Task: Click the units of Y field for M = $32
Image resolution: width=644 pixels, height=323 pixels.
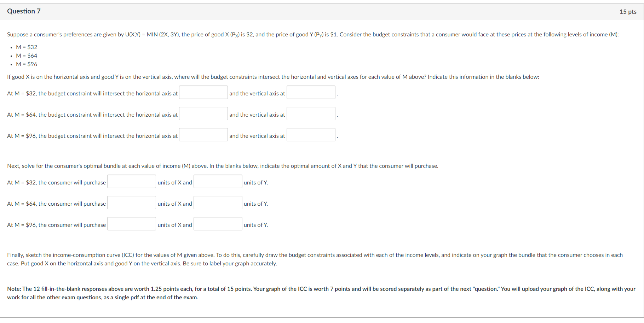Action: 217,181
